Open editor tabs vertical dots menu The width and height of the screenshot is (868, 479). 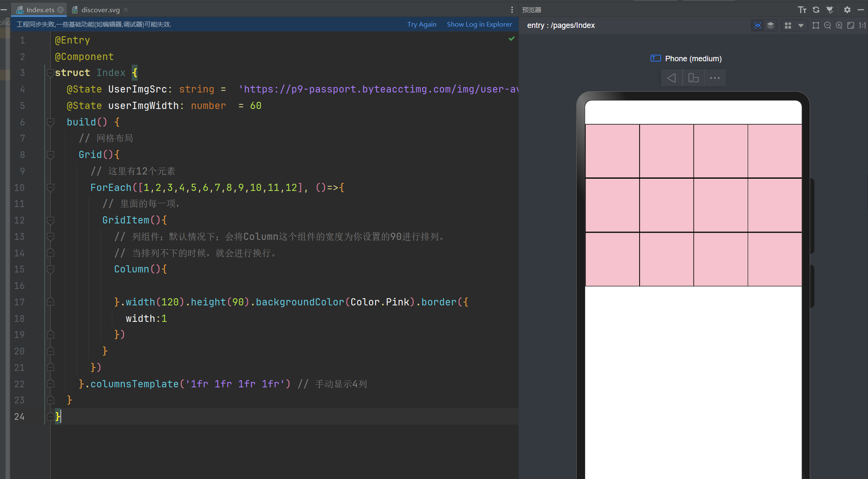(x=512, y=10)
